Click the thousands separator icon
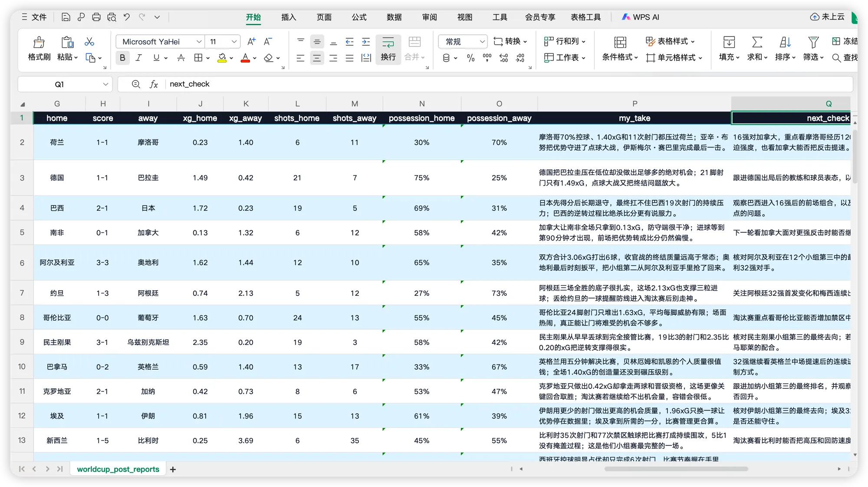This screenshot has height=487, width=868. point(487,58)
